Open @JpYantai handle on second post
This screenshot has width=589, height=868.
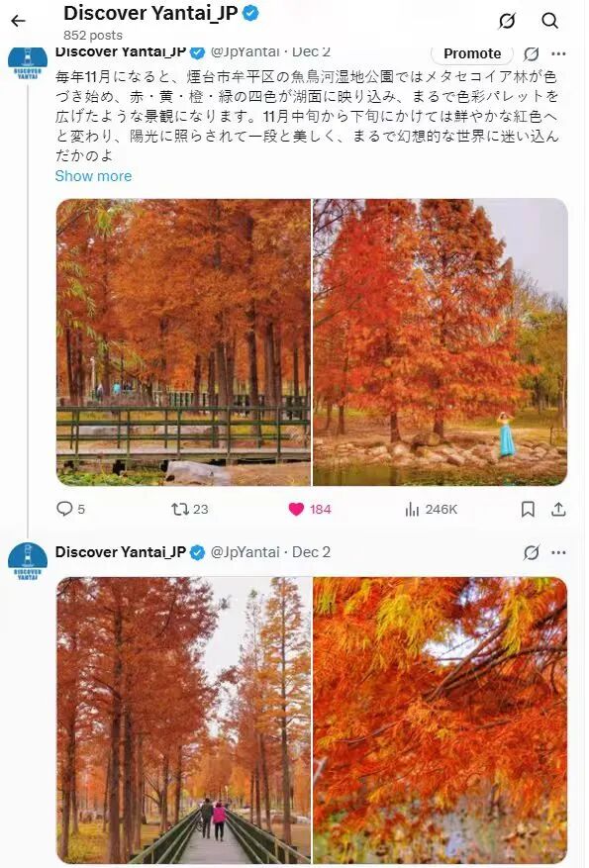point(245,552)
